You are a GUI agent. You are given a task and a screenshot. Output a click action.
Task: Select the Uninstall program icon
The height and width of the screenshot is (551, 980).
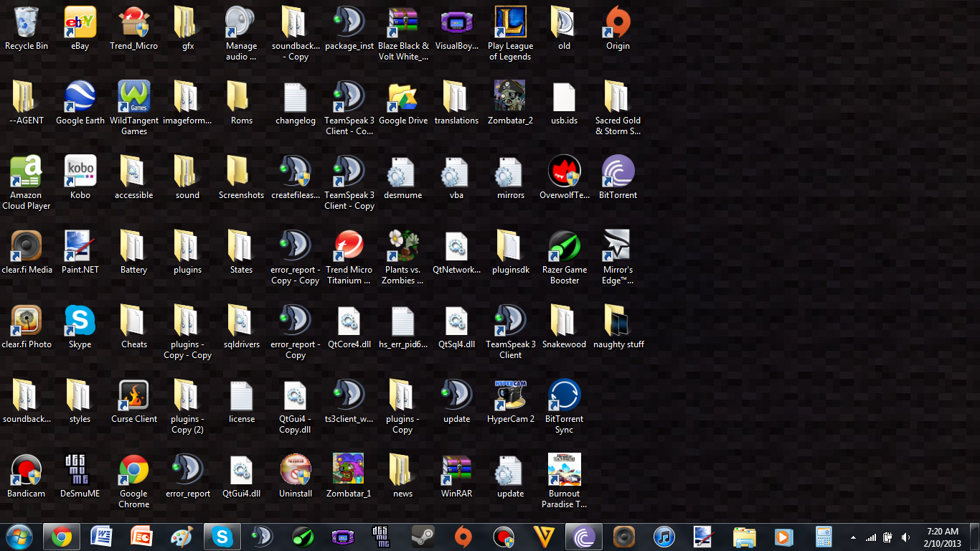pos(296,476)
